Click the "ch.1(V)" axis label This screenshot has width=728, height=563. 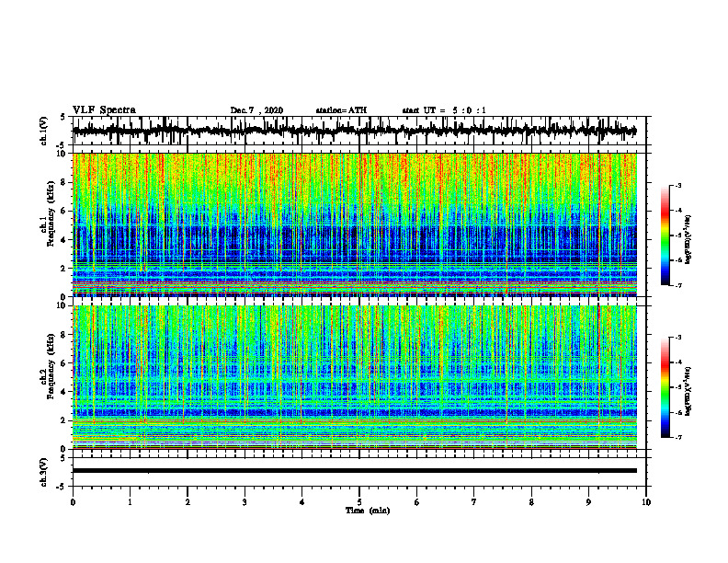[43, 133]
